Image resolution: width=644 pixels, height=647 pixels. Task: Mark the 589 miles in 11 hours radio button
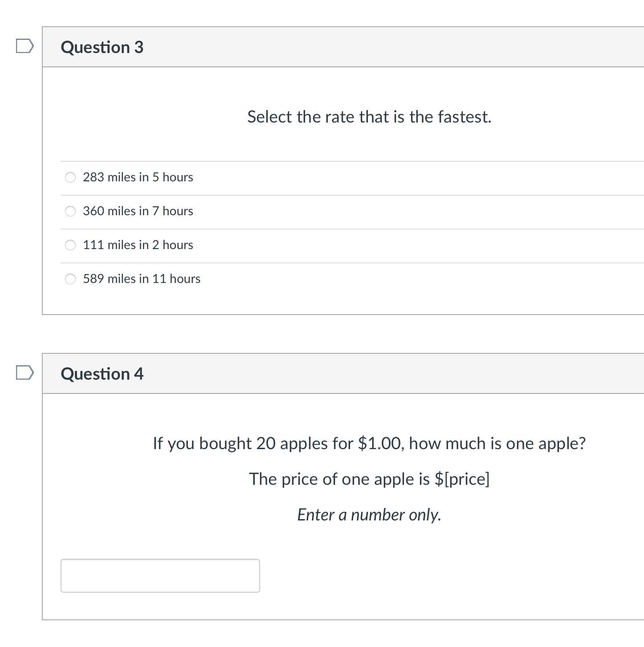[x=70, y=279]
